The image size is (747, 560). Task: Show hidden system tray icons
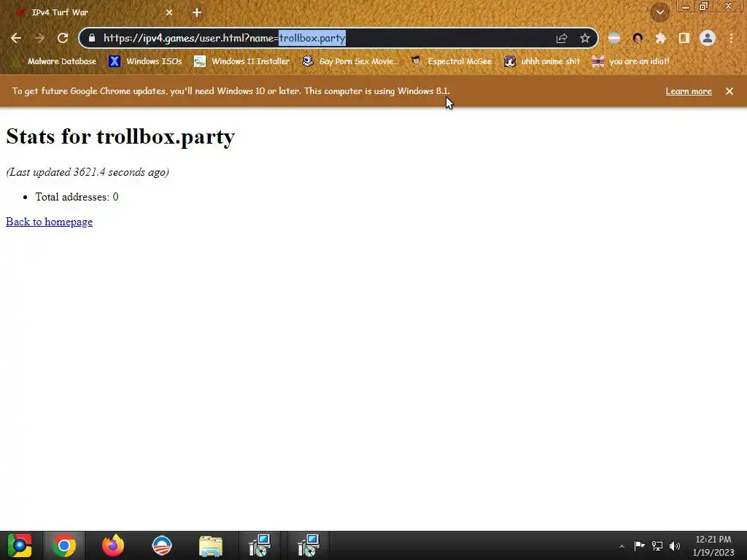coord(622,546)
